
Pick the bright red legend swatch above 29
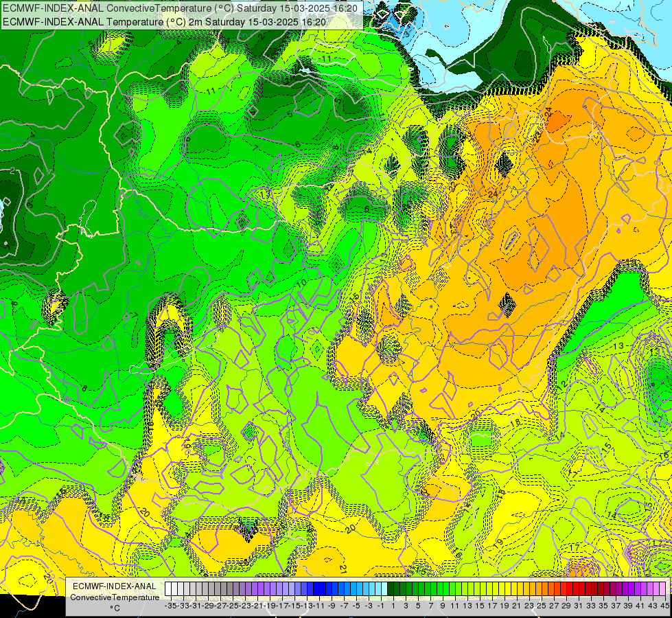pos(570,588)
